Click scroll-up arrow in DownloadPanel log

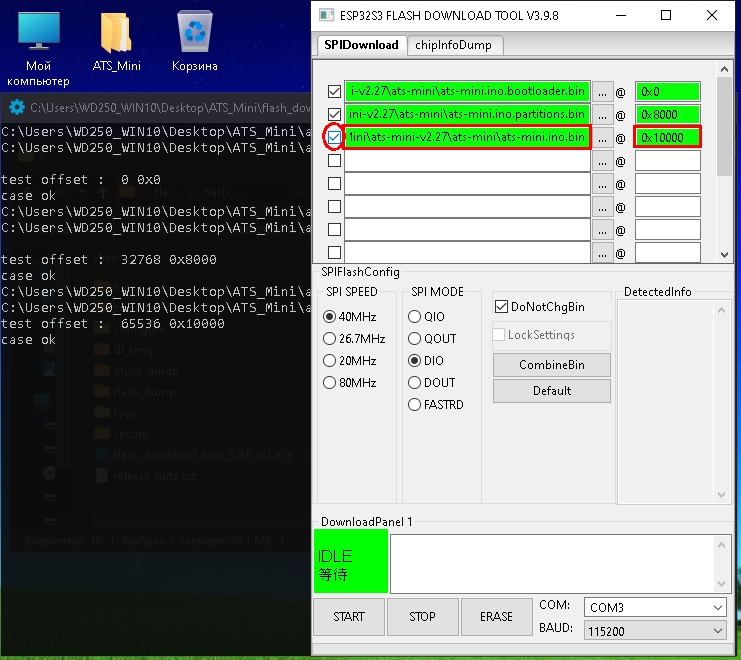click(x=721, y=545)
